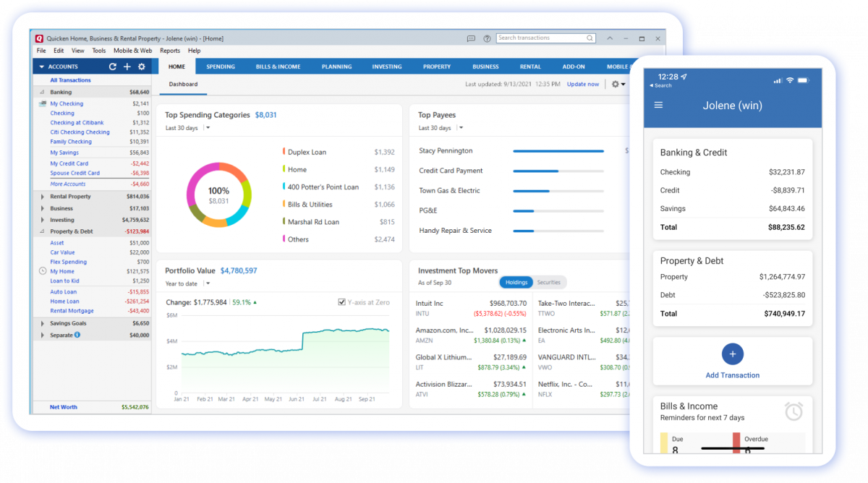Screen dimensions: 868x483
Task: Switch Top Movers to Securities
Action: 549,282
